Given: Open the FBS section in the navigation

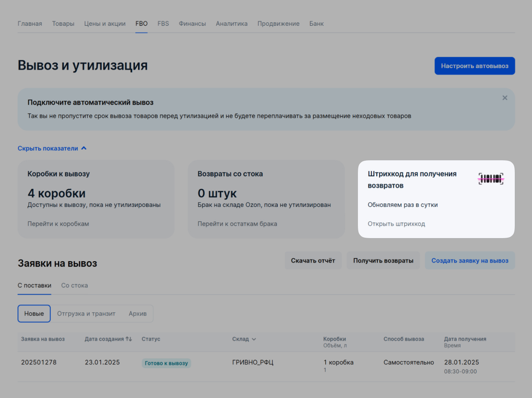Looking at the screenshot, I should (163, 23).
